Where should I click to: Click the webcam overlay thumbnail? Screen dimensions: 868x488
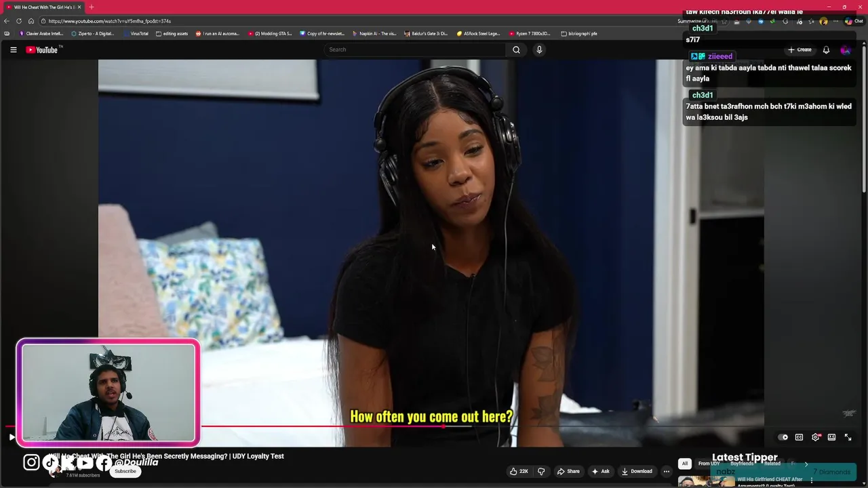click(108, 393)
